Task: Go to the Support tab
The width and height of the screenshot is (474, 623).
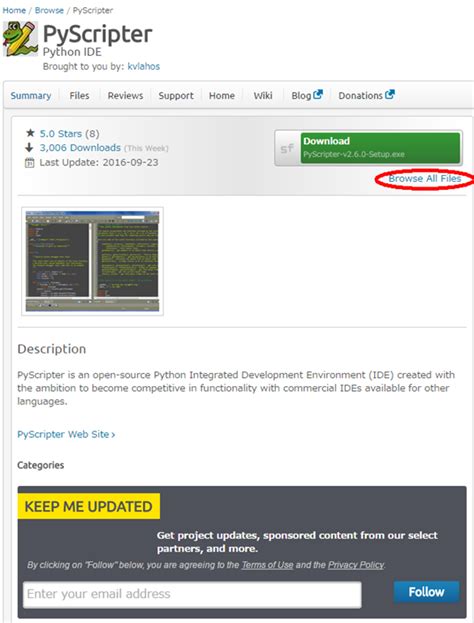Action: [x=176, y=96]
